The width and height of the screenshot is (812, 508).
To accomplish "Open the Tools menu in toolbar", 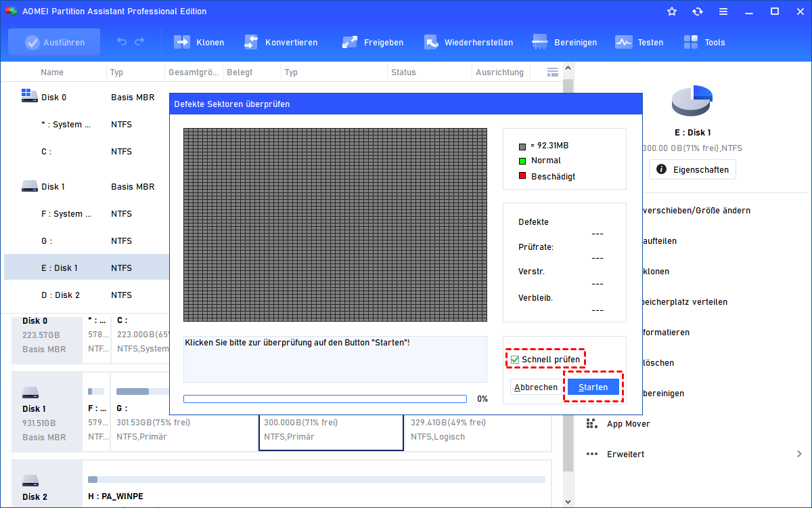I will point(704,42).
